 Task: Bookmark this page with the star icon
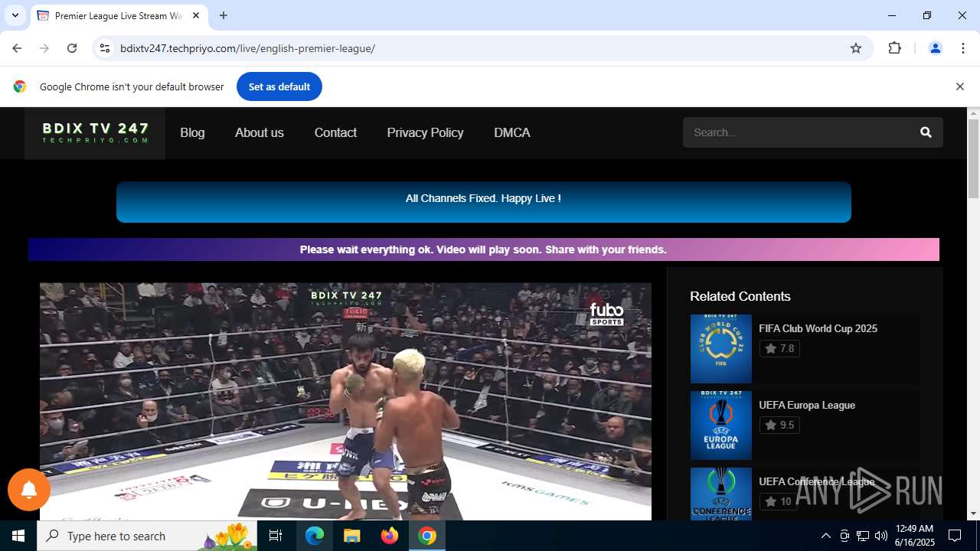(x=856, y=48)
